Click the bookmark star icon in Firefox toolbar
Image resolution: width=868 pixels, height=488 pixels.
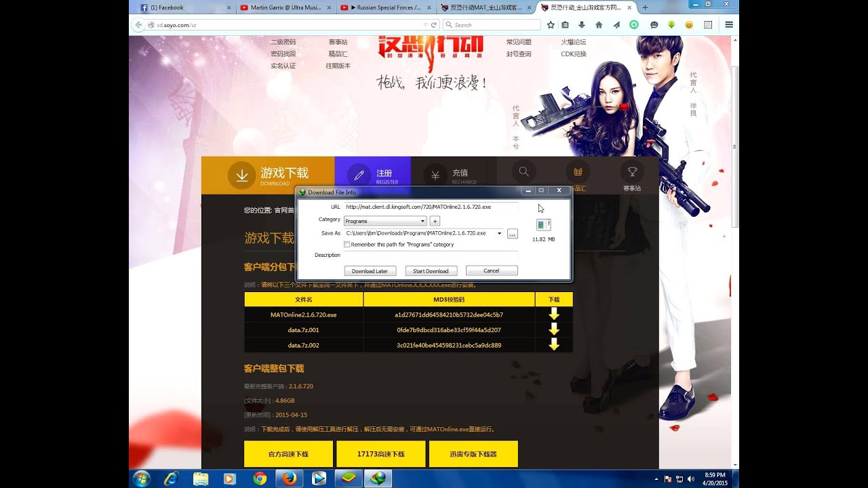click(x=551, y=24)
